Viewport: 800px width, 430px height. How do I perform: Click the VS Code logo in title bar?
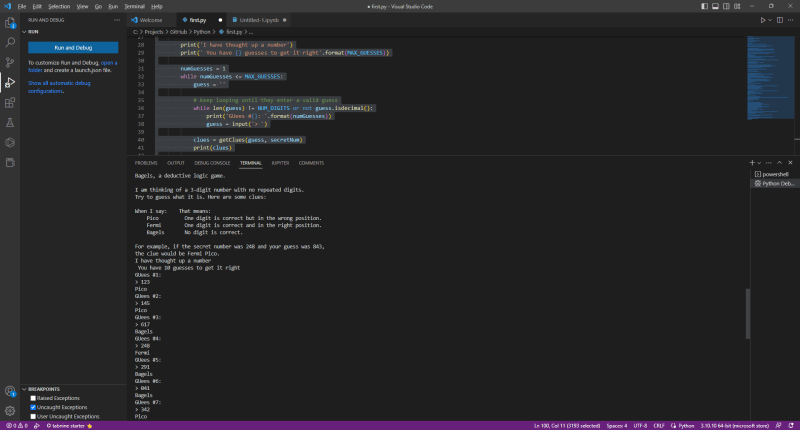click(7, 6)
